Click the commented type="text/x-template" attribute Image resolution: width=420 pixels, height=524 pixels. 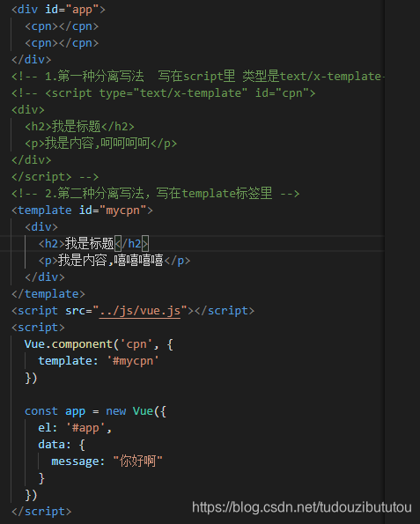click(173, 92)
